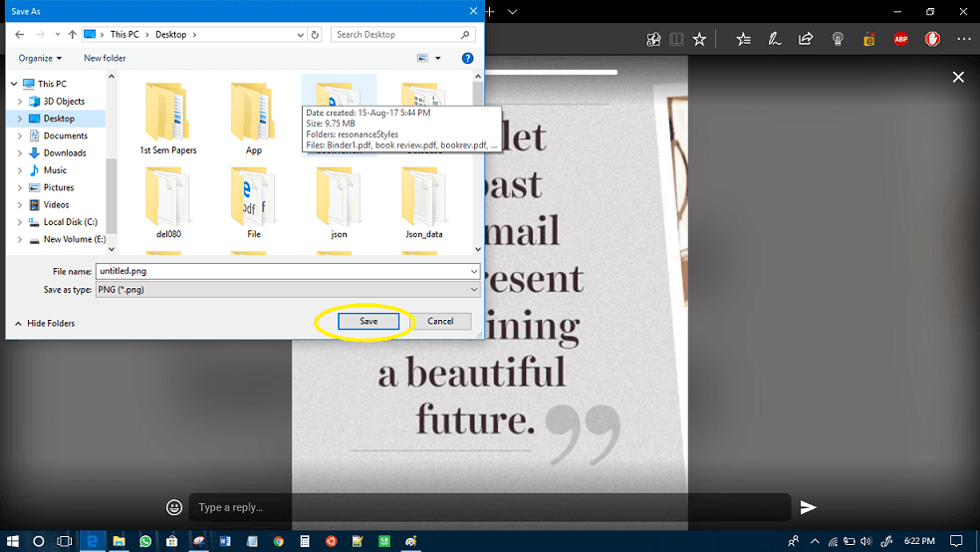Click the emoji smiley icon beside reply box

pyautogui.click(x=174, y=507)
